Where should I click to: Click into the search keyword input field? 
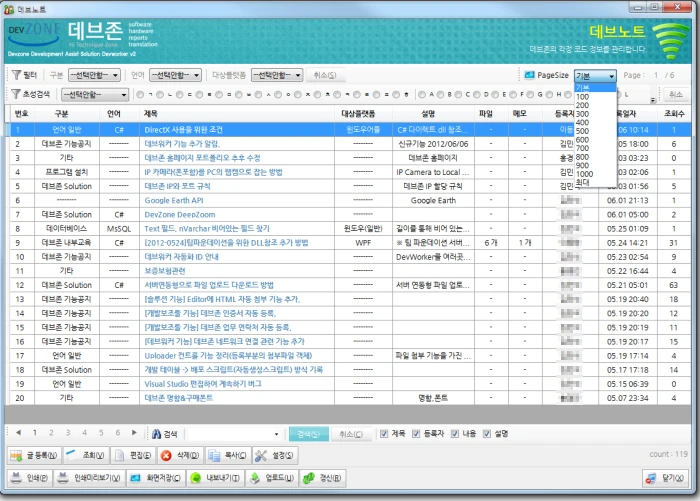[230, 434]
